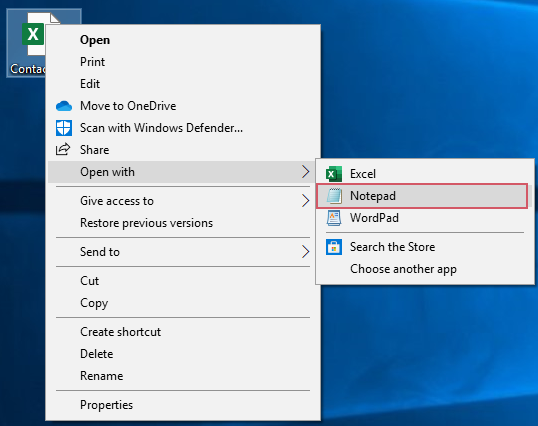The height and width of the screenshot is (426, 538).
Task: Expand the Send to chevron arrow
Action: pyautogui.click(x=305, y=252)
